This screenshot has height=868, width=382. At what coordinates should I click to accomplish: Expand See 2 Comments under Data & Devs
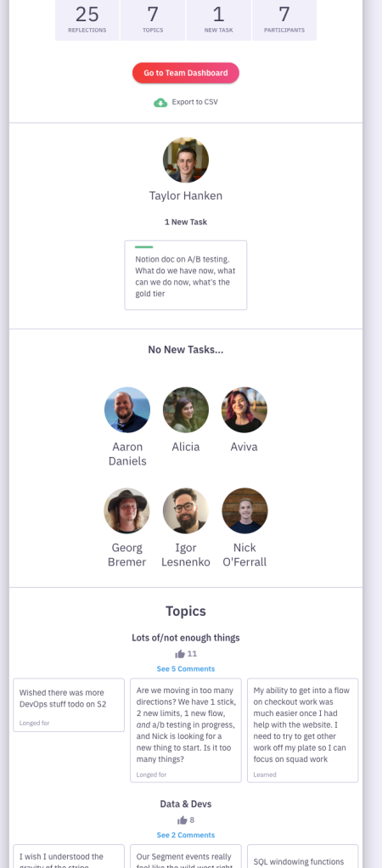click(185, 835)
